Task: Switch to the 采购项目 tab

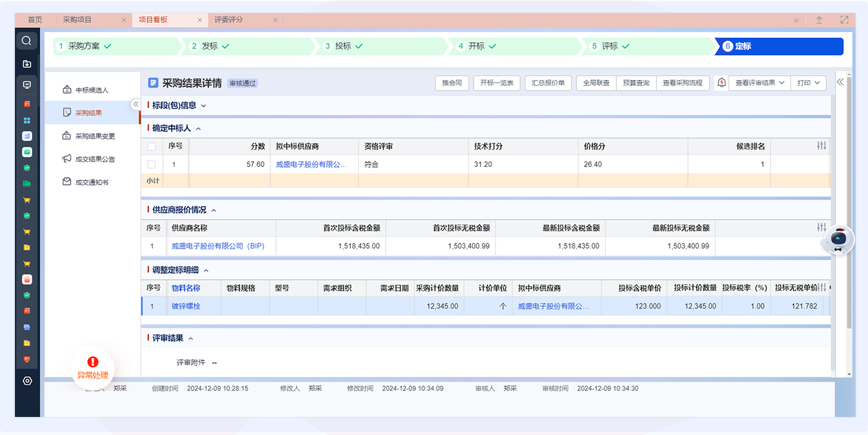Action: (x=77, y=20)
